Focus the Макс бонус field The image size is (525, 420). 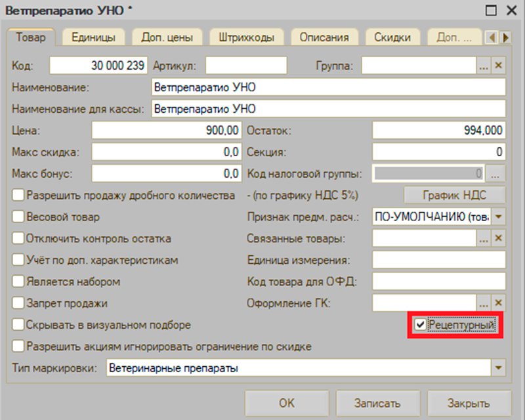point(167,173)
